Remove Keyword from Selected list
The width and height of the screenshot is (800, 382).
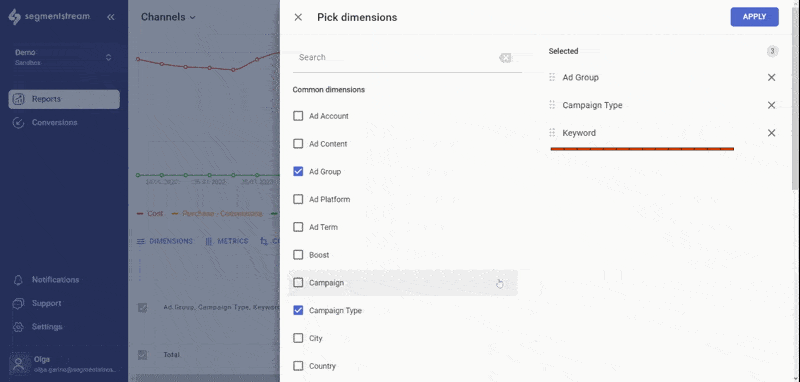coord(771,133)
